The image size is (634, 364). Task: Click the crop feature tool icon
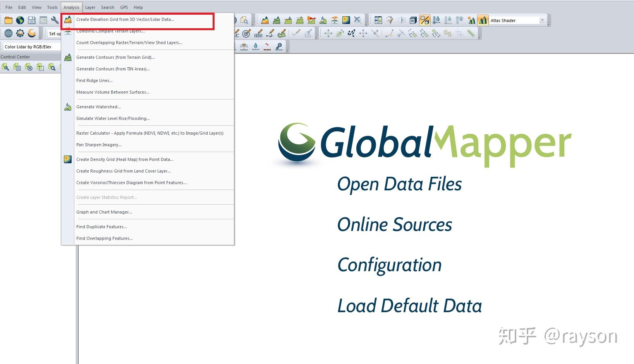(x=459, y=34)
